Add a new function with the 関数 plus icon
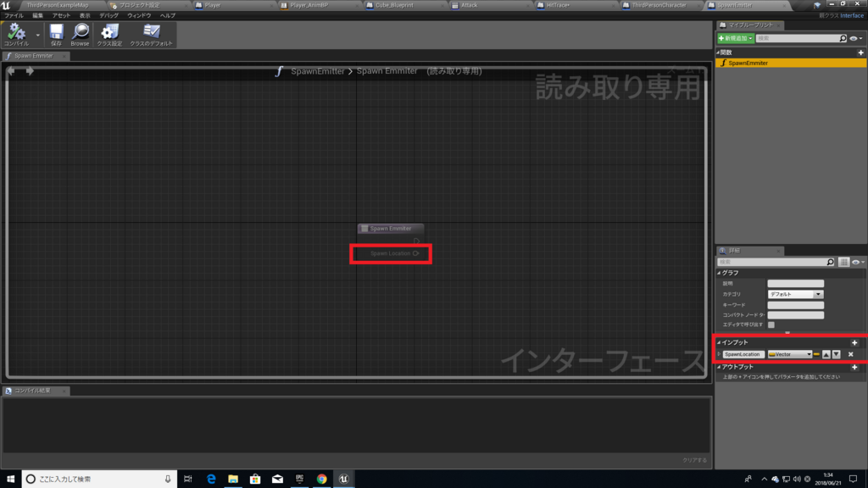 click(861, 52)
